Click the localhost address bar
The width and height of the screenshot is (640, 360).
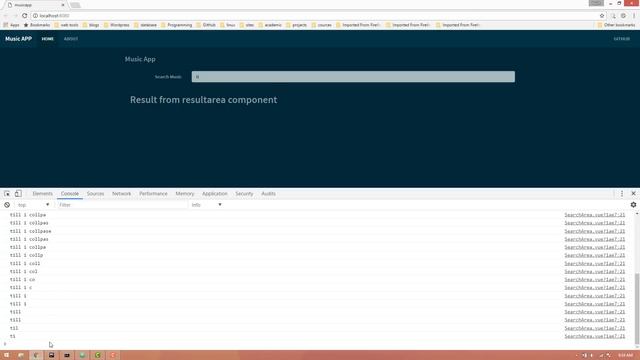(314, 16)
